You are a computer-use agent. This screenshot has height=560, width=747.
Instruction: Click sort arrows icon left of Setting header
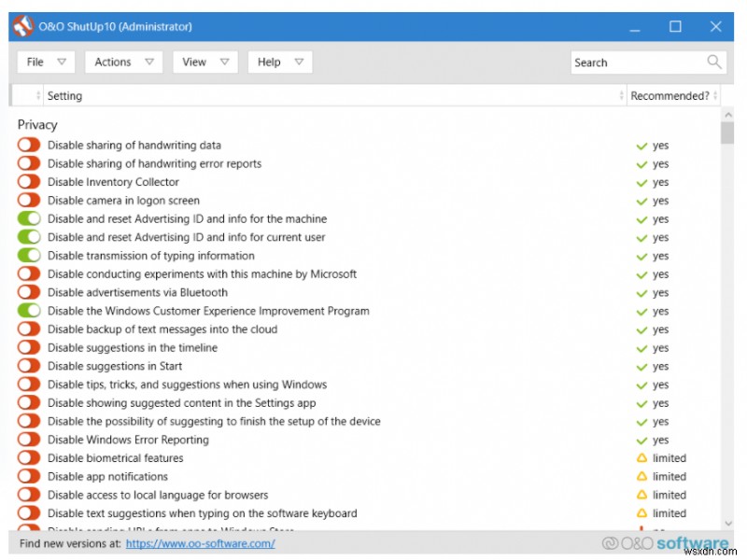(x=38, y=95)
